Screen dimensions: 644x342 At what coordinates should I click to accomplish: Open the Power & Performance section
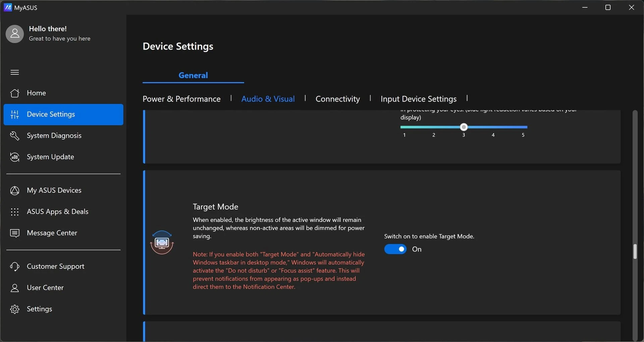pos(181,99)
